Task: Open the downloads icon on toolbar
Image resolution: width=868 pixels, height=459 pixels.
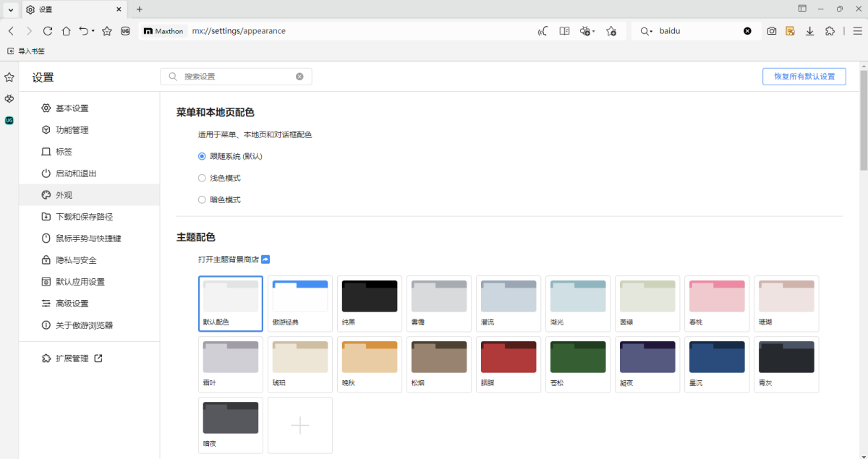Action: click(809, 30)
